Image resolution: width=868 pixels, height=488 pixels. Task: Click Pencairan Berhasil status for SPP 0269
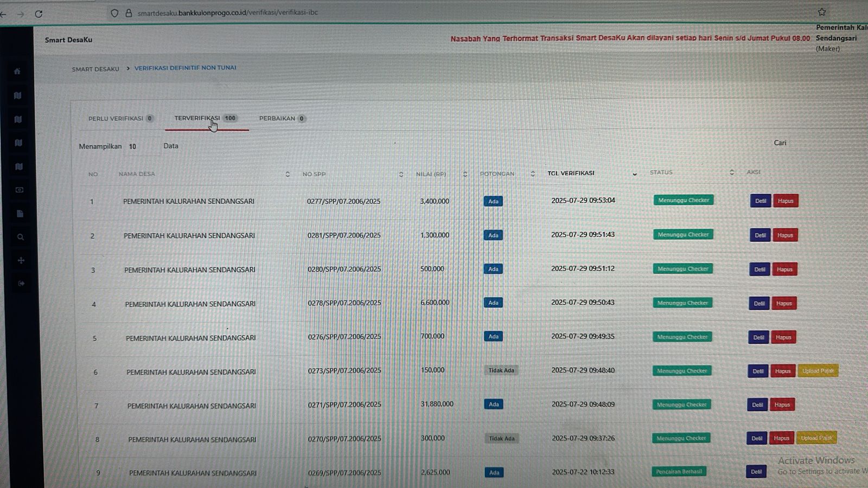679,472
